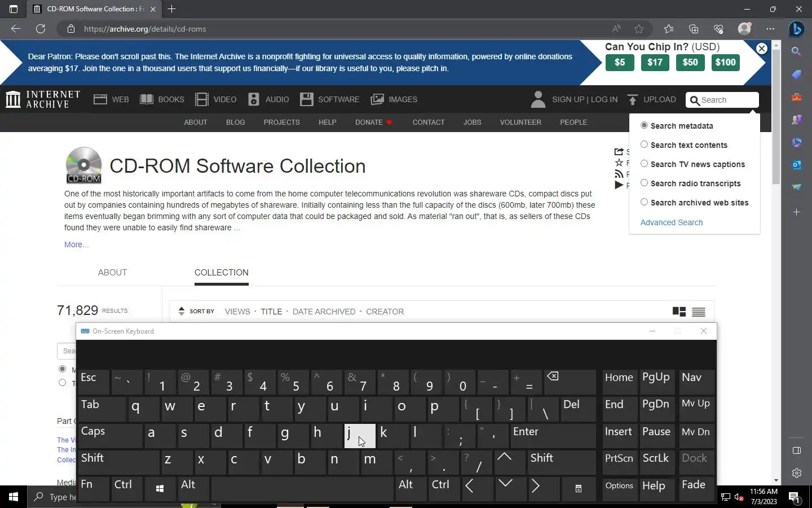Click the address bar URL
Screen dimensions: 812x508
click(145, 29)
